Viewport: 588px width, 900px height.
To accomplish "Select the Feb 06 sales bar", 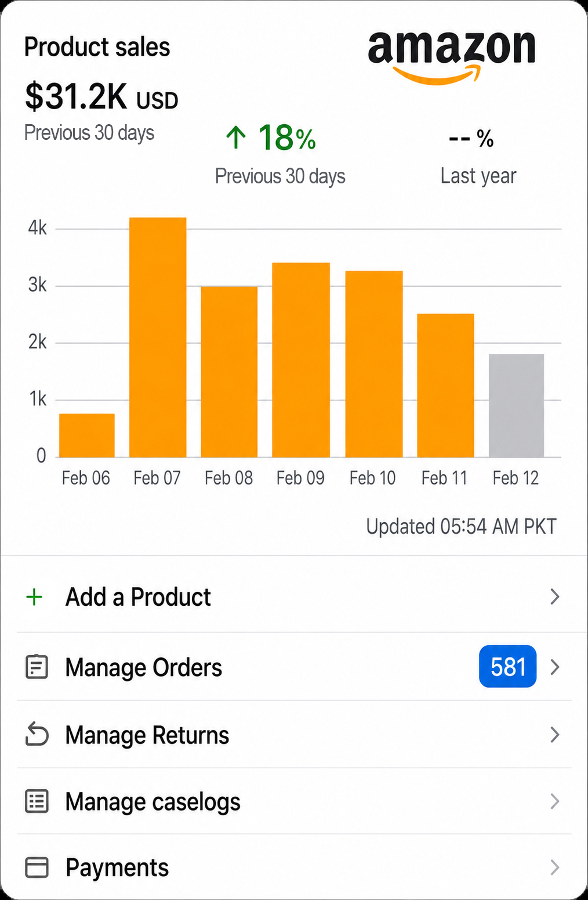I will point(87,435).
